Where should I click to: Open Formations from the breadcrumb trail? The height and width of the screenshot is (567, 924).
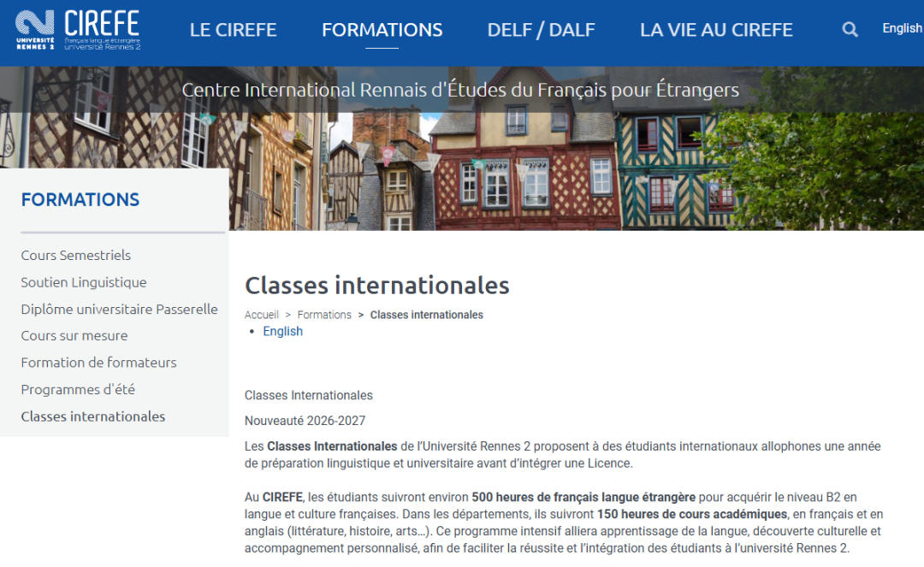coord(324,314)
